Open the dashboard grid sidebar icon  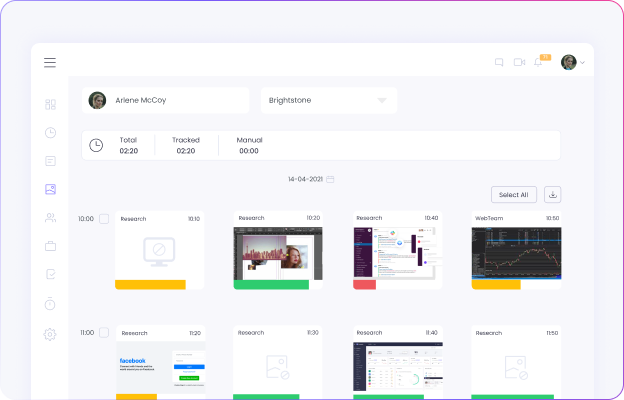click(51, 104)
